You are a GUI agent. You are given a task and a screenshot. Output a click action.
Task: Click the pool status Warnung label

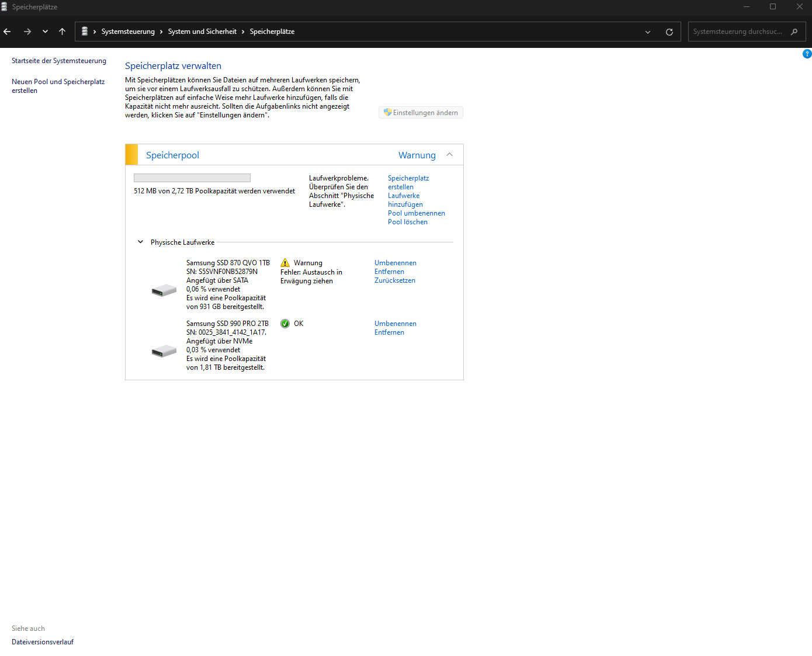[417, 155]
